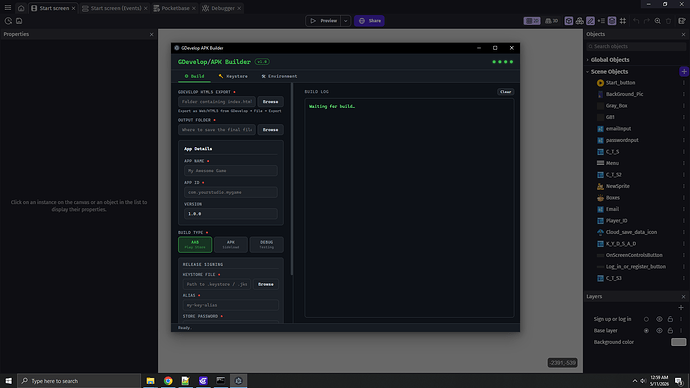Click the save project icon in the toolbar

(19, 21)
